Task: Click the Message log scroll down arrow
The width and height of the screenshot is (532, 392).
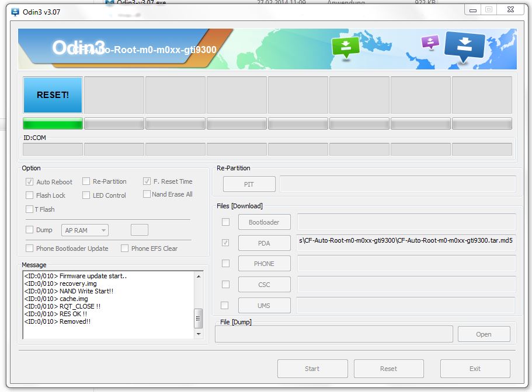Action: click(199, 334)
